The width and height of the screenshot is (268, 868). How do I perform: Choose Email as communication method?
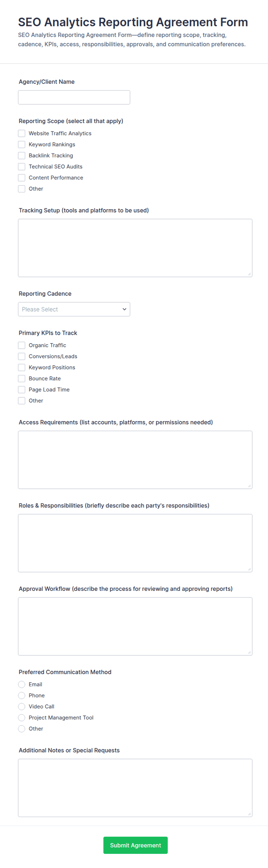pos(22,684)
